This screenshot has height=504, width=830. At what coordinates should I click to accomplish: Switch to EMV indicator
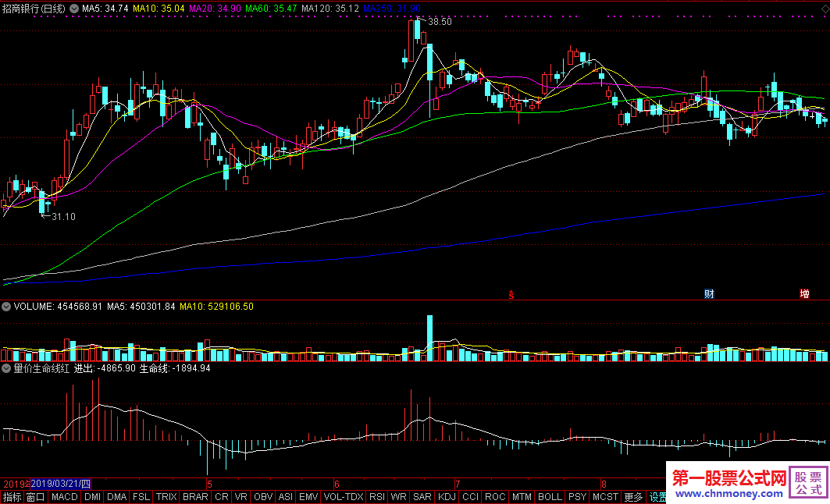(x=308, y=497)
